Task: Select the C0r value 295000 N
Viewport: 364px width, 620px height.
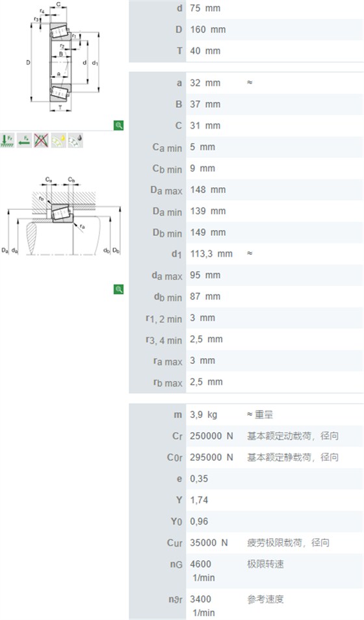Action: (211, 458)
